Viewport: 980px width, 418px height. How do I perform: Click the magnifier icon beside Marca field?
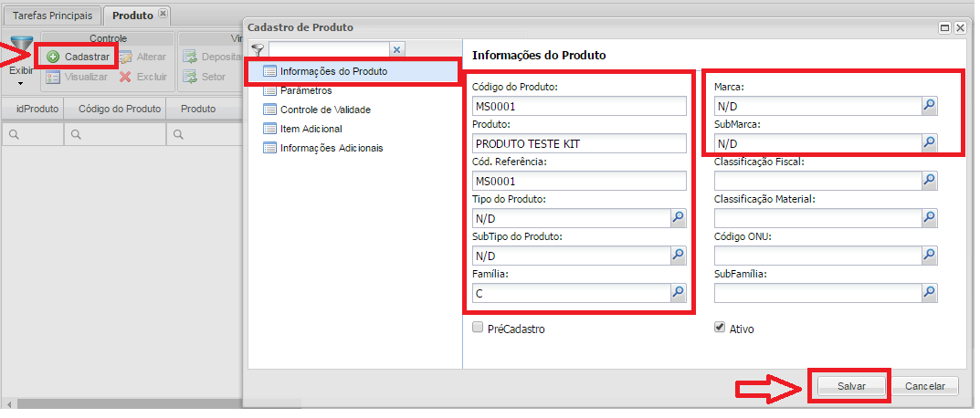[x=929, y=106]
